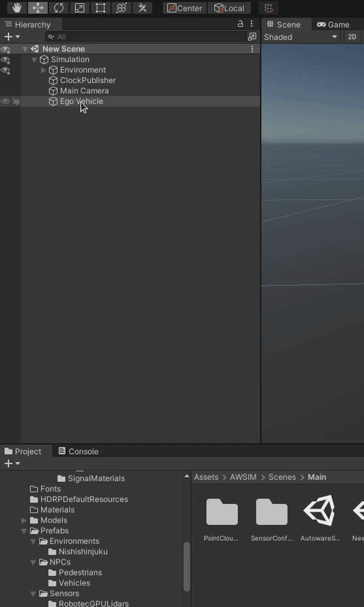Screen dimensions: 364x607
Task: Collapse the Environments folder
Action: click(33, 541)
